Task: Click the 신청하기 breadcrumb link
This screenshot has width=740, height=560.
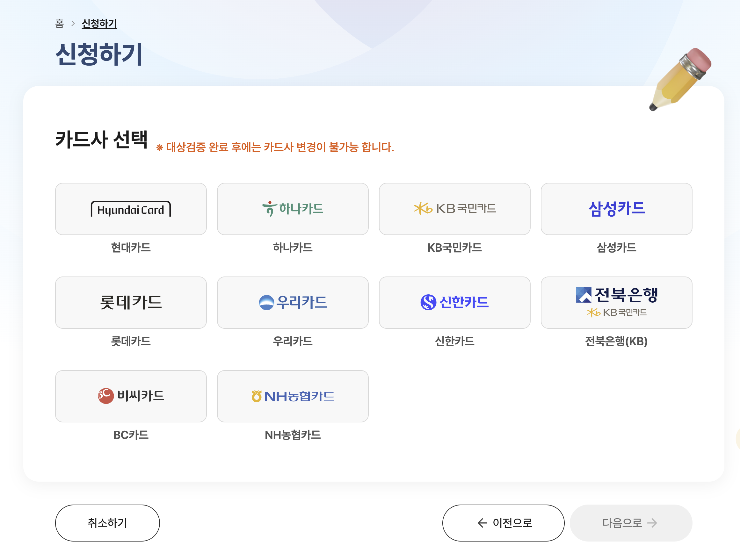Action: [x=99, y=23]
